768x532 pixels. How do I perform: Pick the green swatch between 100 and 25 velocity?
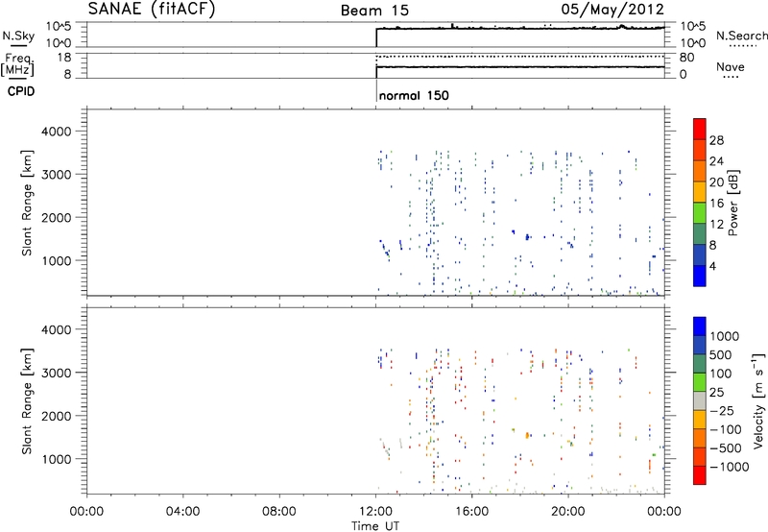pos(700,382)
